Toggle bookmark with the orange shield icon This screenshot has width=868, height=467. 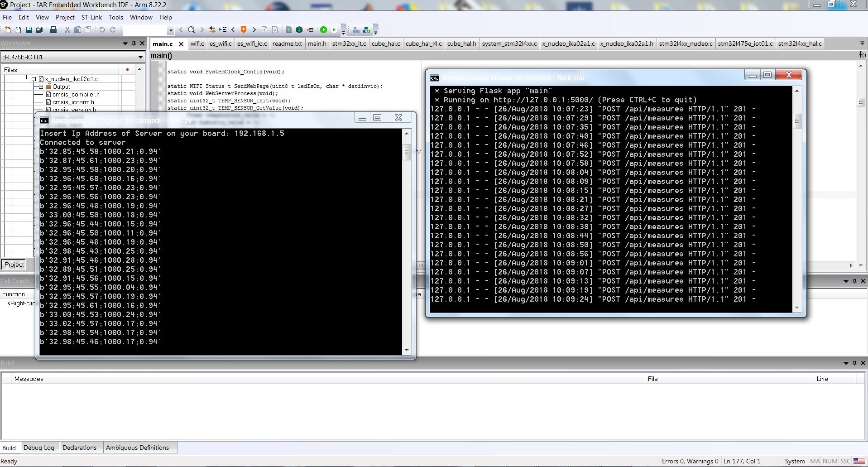point(244,30)
